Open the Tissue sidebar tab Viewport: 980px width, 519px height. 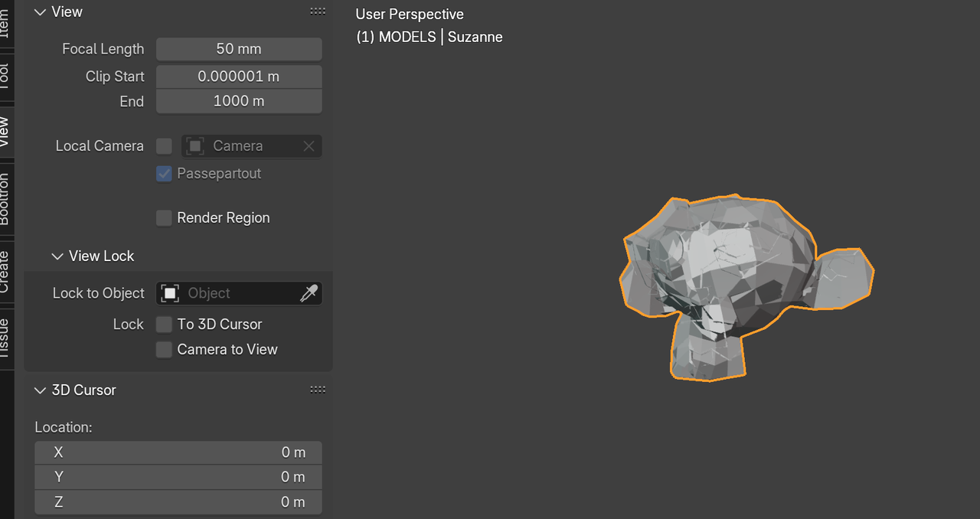[x=6, y=340]
